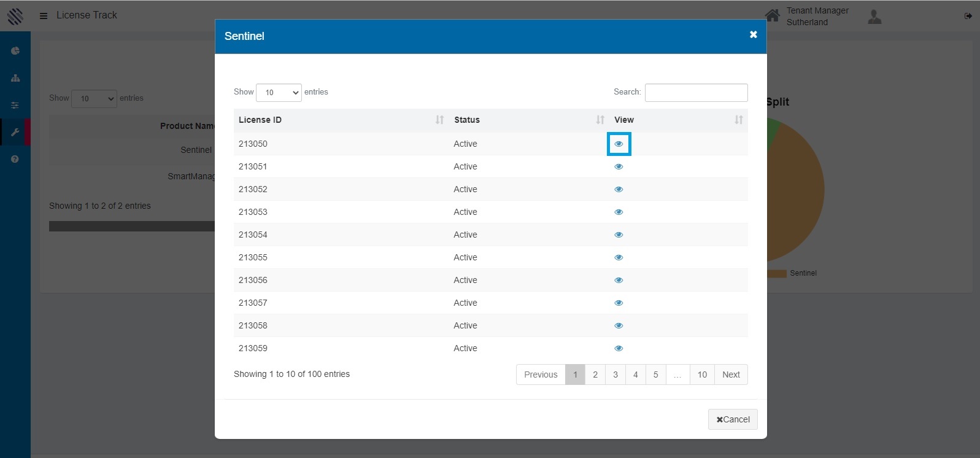Open the help question mark icon

(15, 159)
